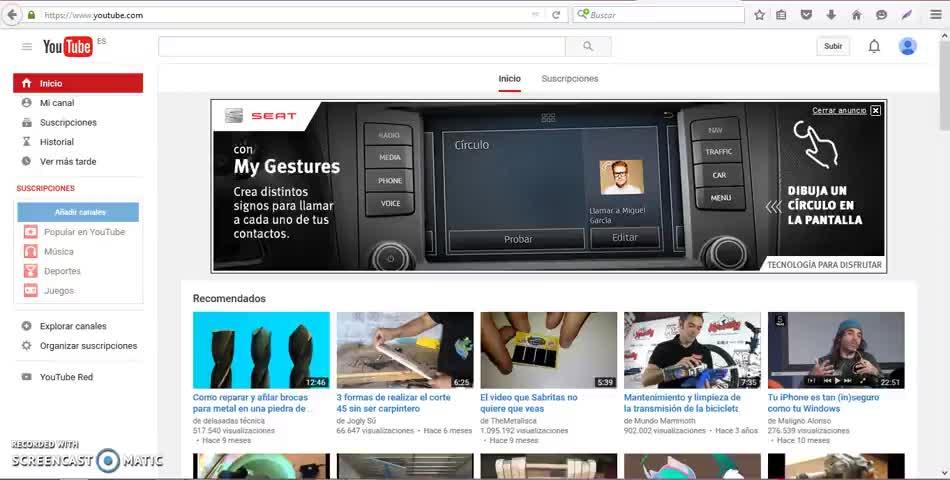Click the YouTube search input field

362,46
